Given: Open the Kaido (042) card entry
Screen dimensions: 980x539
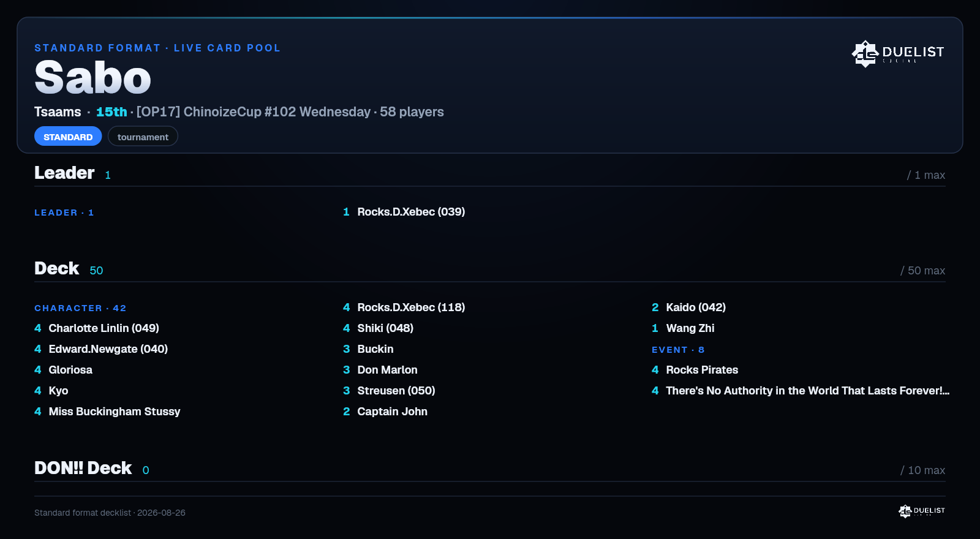Looking at the screenshot, I should [689, 307].
